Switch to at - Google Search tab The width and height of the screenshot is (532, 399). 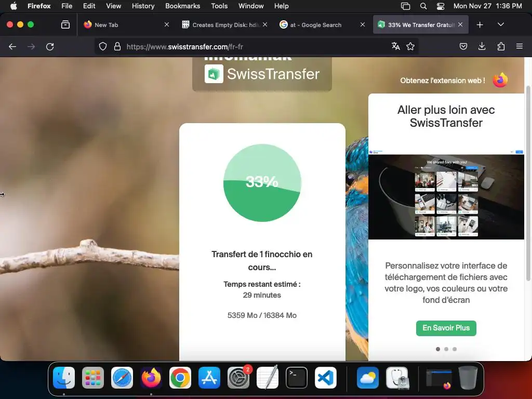coord(322,24)
